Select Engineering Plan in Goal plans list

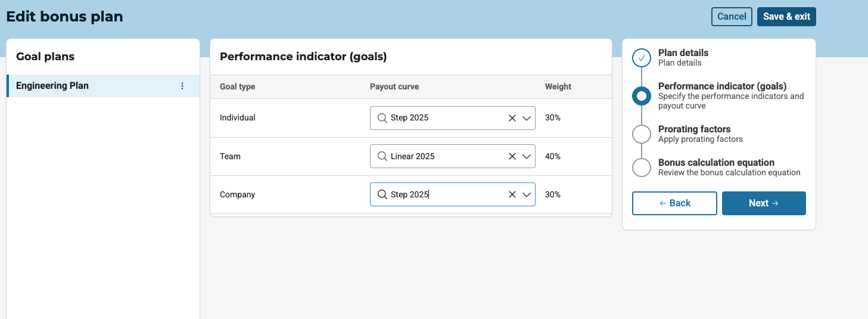(x=52, y=86)
